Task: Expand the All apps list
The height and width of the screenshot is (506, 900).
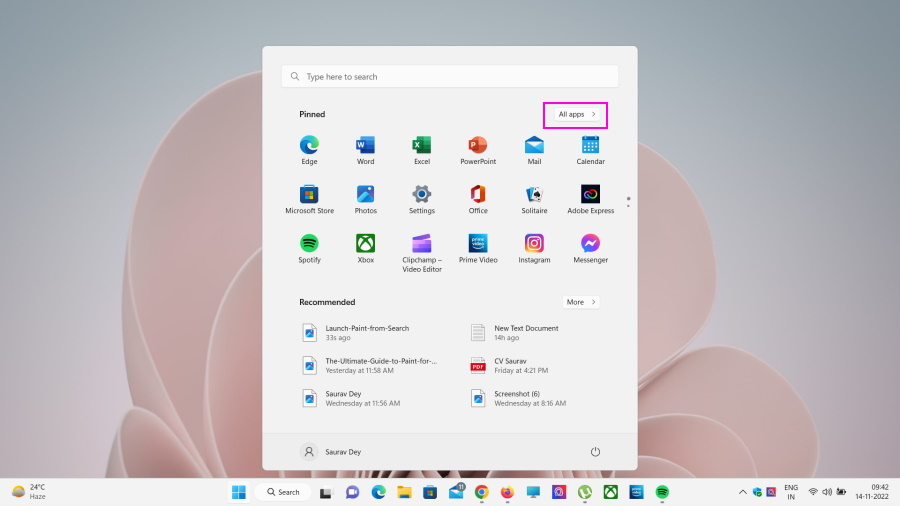Action: [576, 115]
